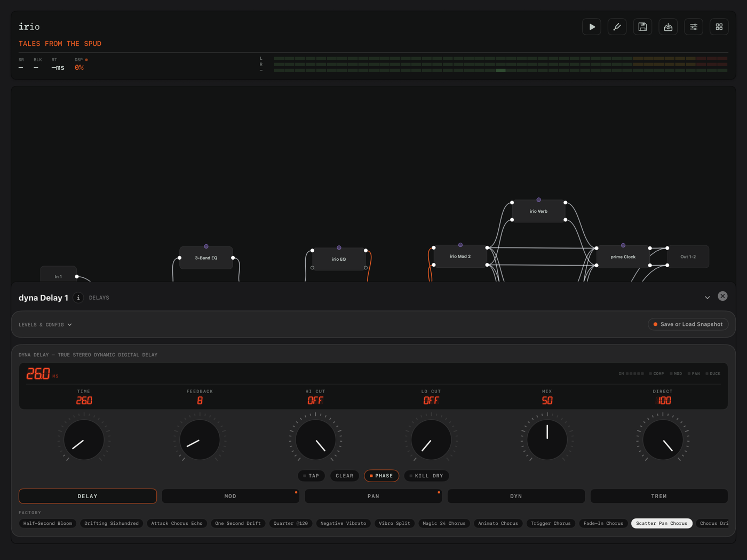Open the grid view icon
The width and height of the screenshot is (747, 560).
[x=719, y=27]
